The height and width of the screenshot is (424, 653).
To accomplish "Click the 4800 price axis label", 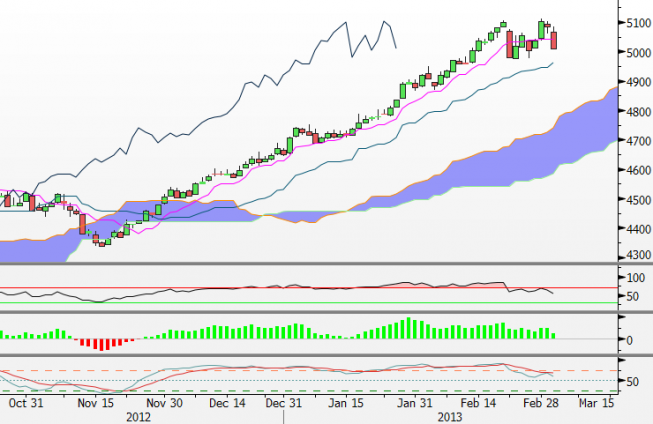I will [638, 112].
